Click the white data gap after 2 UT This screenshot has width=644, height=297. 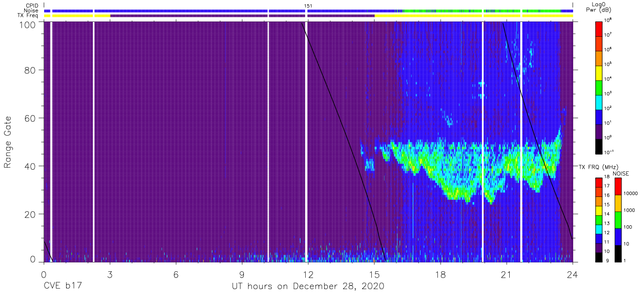[93, 141]
